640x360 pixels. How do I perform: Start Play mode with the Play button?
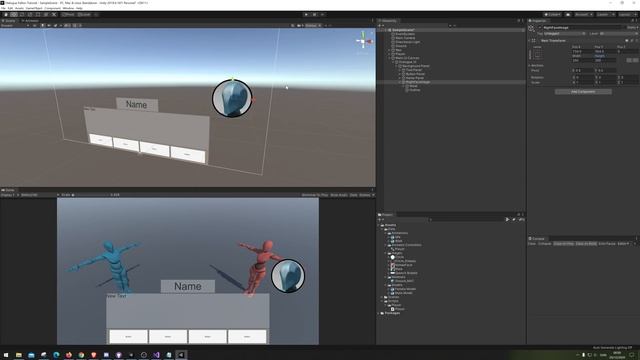306,14
